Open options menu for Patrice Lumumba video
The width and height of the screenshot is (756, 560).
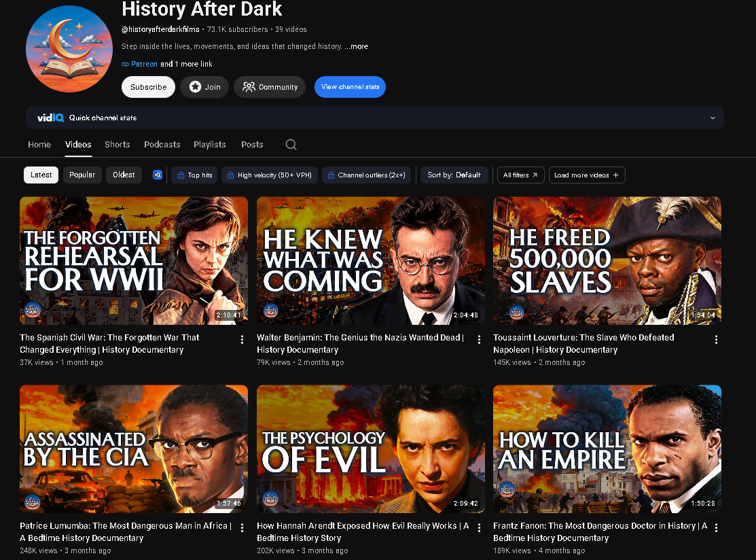coord(242,527)
